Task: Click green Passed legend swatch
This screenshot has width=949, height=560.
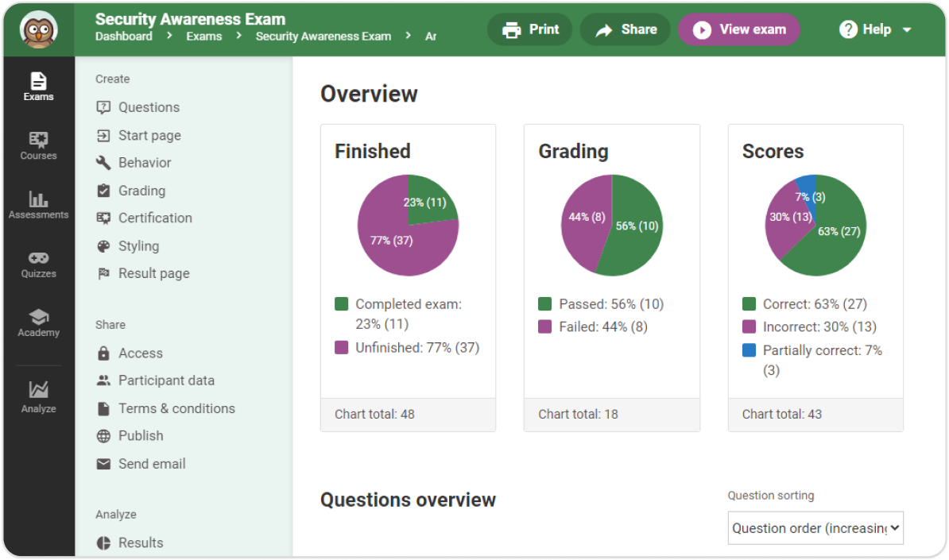Action: 544,303
